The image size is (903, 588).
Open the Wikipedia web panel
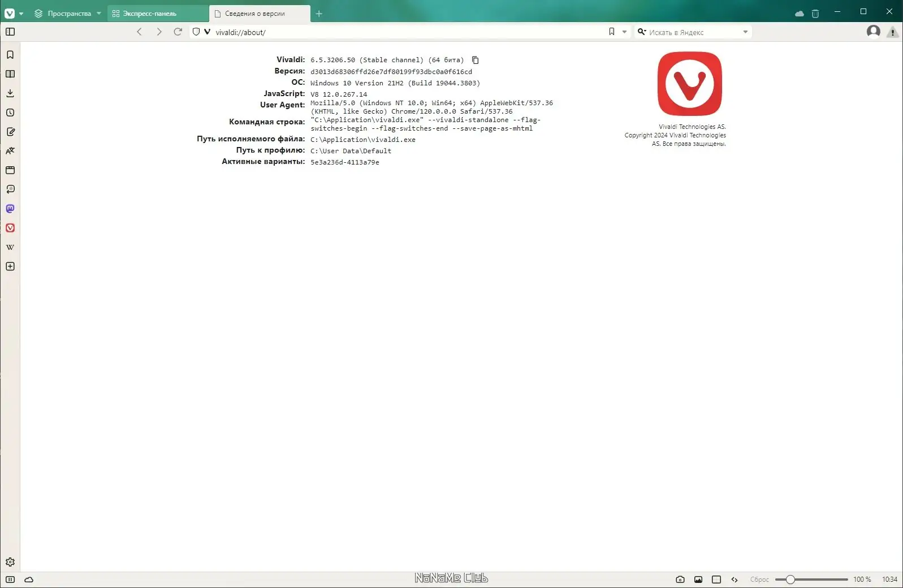click(x=10, y=247)
